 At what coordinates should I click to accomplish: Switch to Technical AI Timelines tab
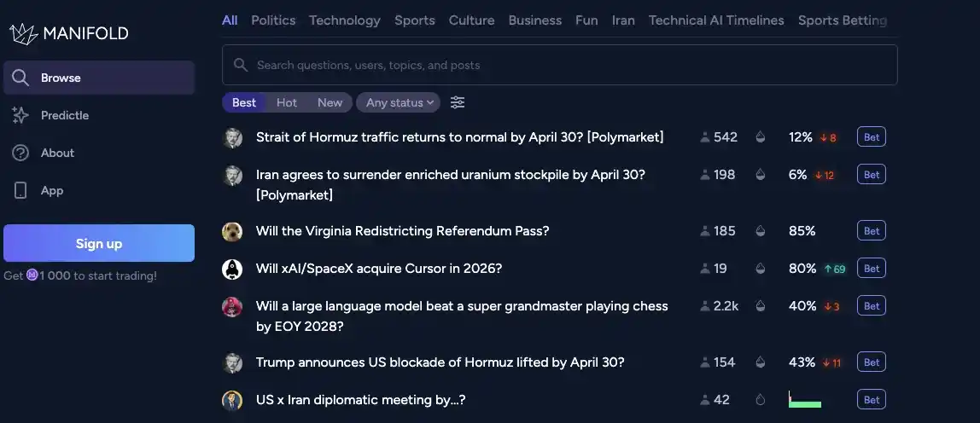[x=716, y=20]
